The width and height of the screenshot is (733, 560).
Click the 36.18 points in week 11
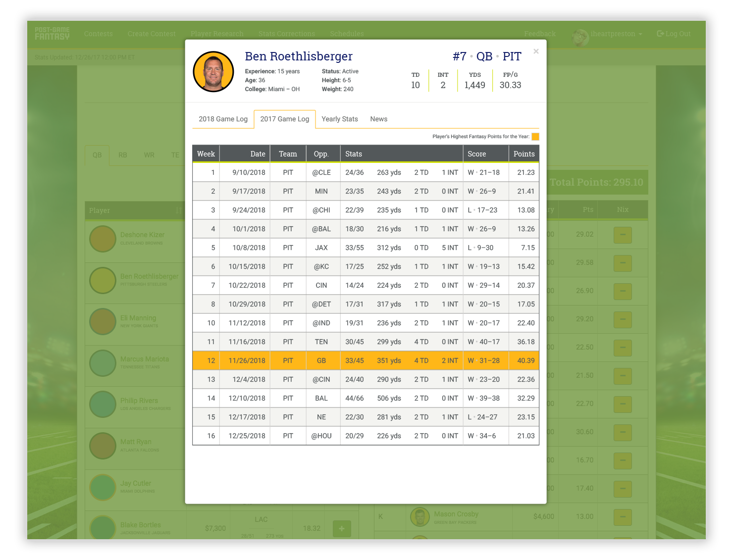526,342
